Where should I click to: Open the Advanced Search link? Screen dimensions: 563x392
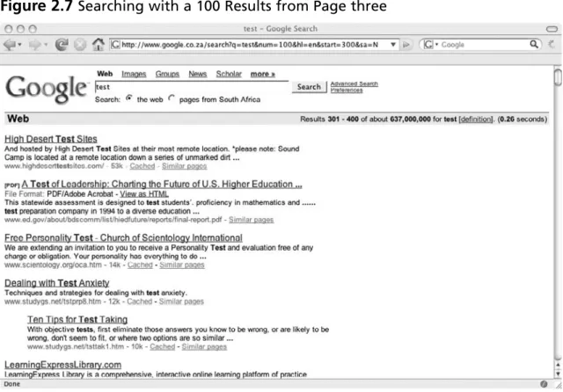click(354, 83)
